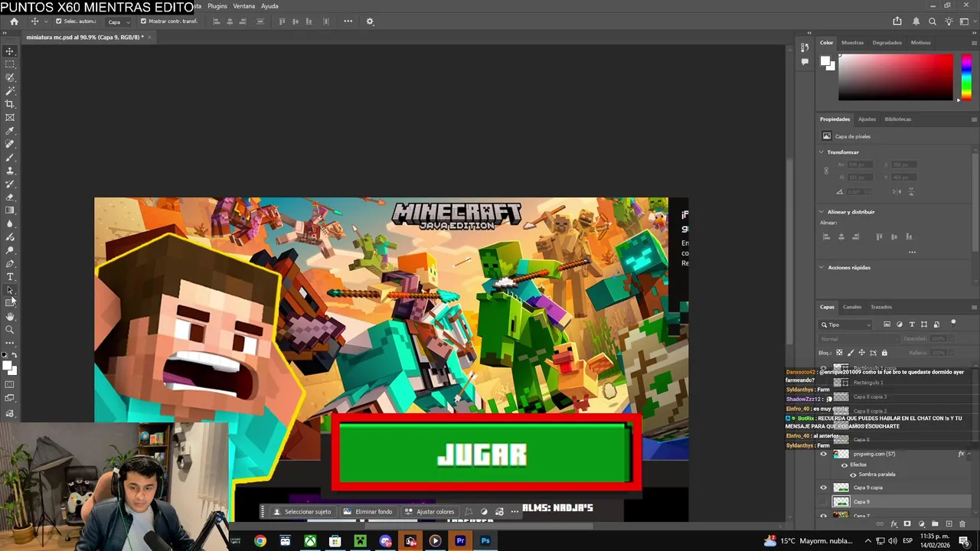Select the Crop tool
This screenshot has height=551, width=980.
point(10,104)
